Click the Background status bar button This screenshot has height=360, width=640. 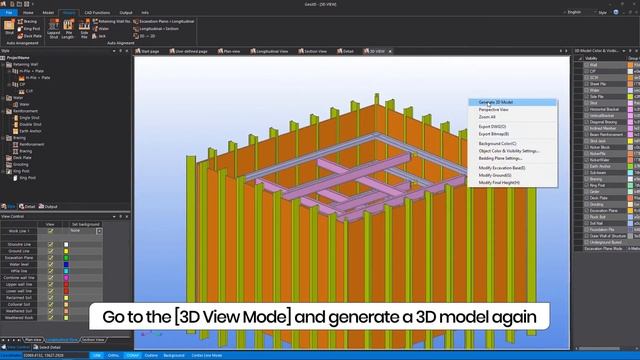coord(174,356)
